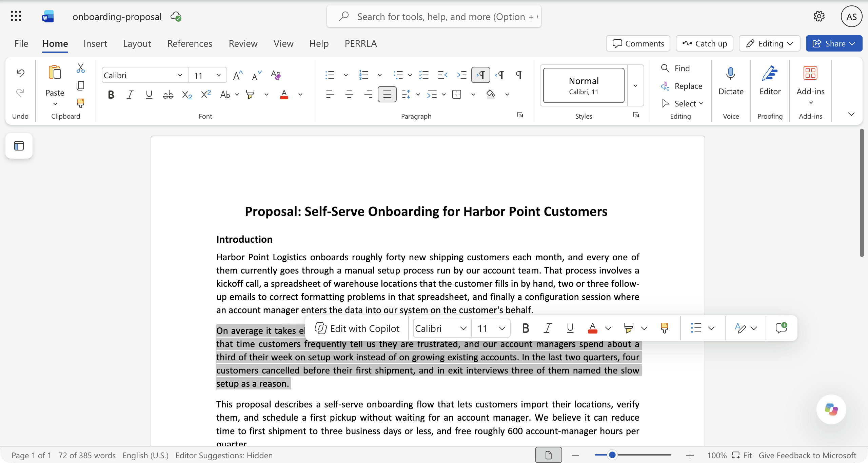This screenshot has height=463, width=868.
Task: Click the red font color button in ribbon
Action: click(x=284, y=95)
